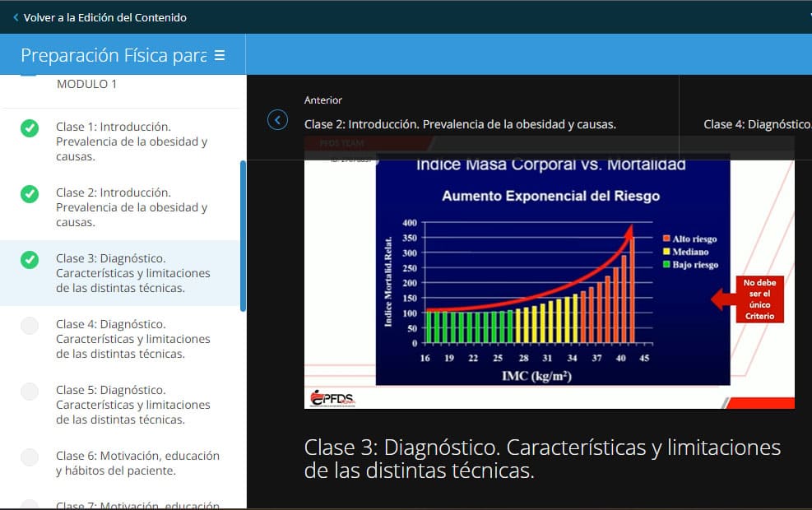This screenshot has height=510, width=812.
Task: Open the 'Preparación Física para' course title dropdown
Action: [114, 55]
